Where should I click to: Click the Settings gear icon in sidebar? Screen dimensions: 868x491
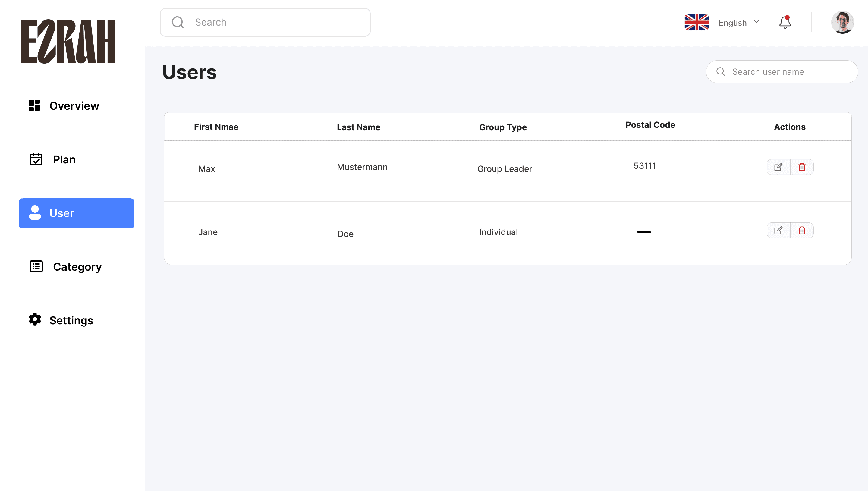click(x=35, y=319)
